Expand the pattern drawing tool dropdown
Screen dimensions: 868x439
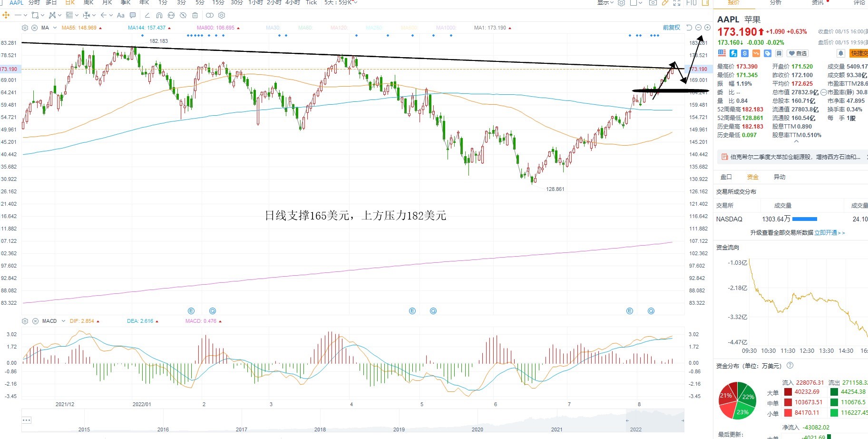[x=59, y=15]
